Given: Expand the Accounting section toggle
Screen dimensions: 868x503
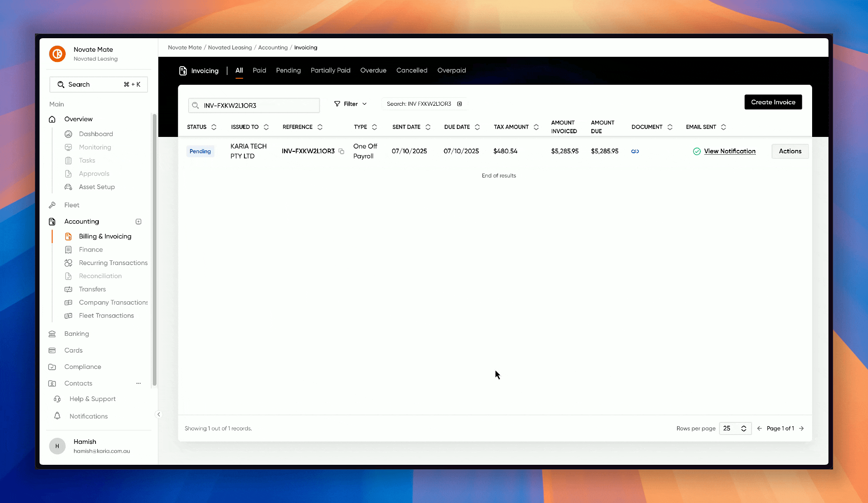Looking at the screenshot, I should click(138, 222).
